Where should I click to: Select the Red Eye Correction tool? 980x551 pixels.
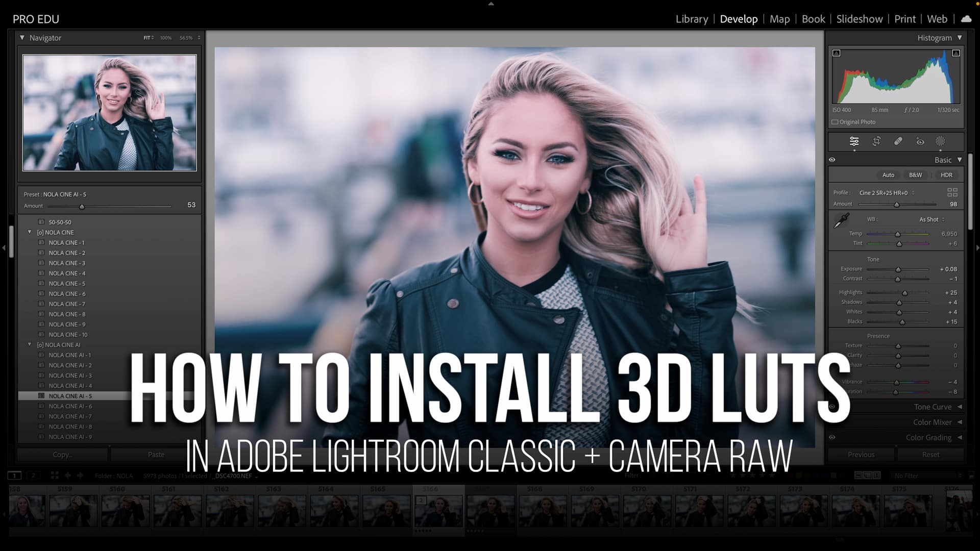pos(920,141)
